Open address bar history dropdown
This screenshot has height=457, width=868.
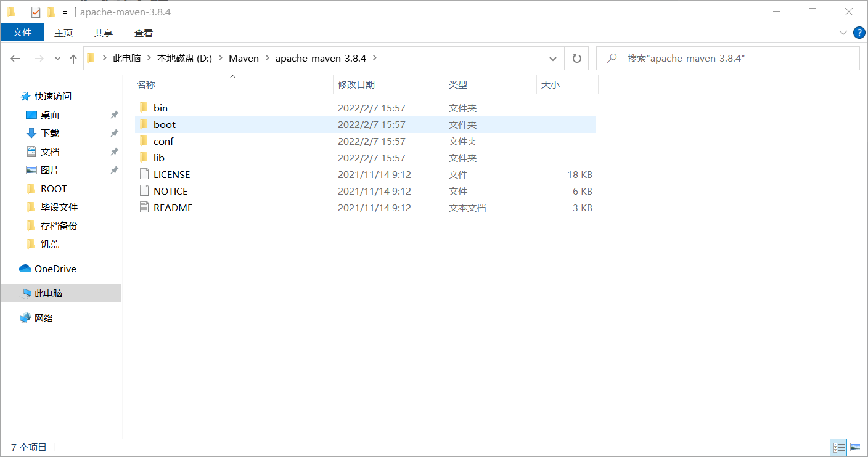553,59
